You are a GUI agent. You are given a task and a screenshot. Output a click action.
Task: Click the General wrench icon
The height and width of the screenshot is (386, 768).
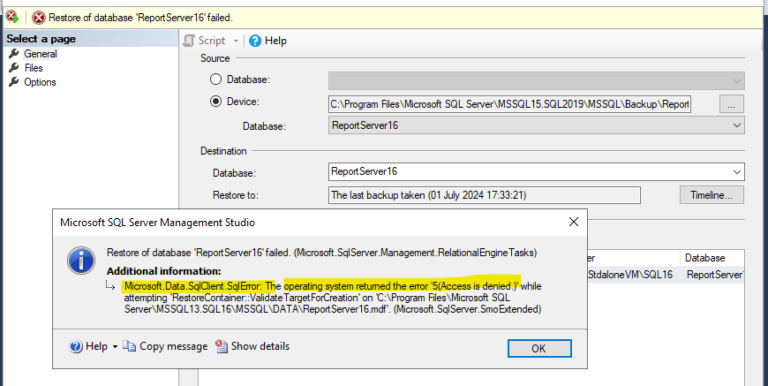[14, 53]
